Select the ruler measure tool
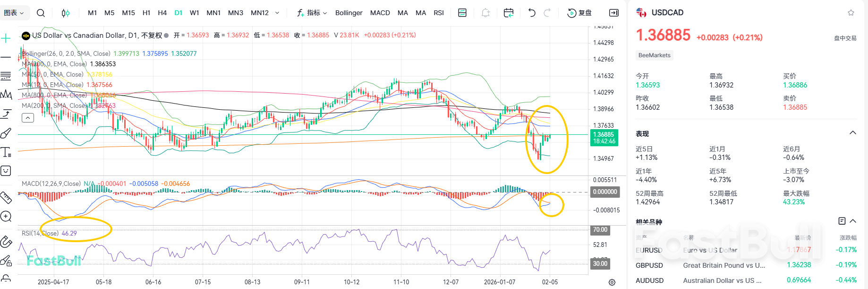 (x=6, y=197)
